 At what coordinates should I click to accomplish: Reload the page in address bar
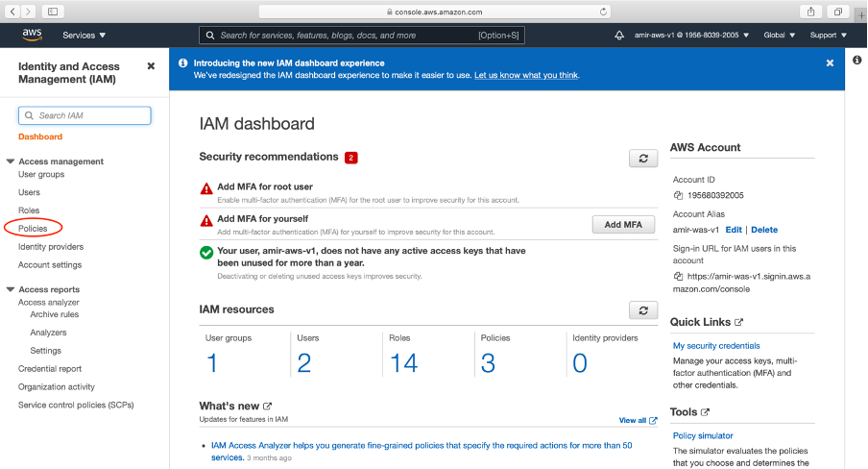(603, 12)
